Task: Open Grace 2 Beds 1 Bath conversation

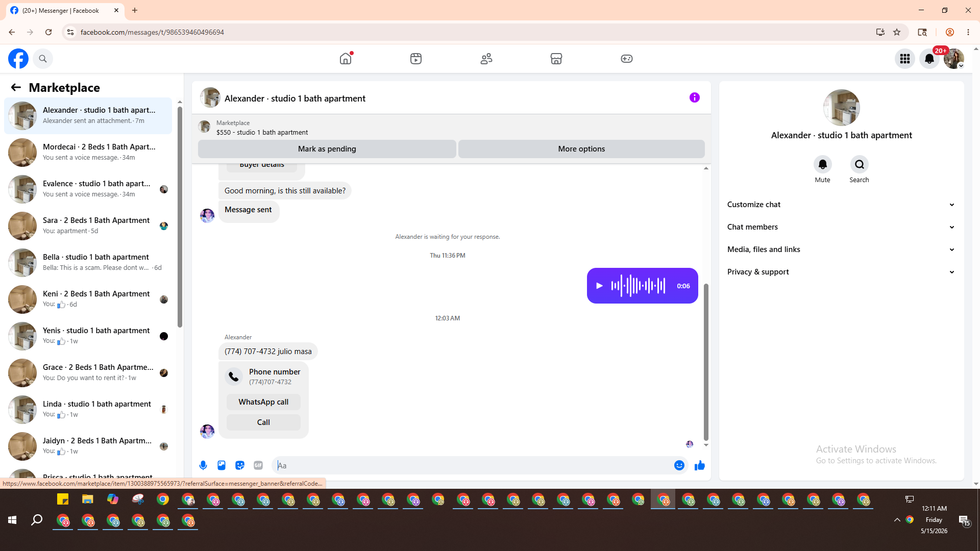Action: click(88, 373)
